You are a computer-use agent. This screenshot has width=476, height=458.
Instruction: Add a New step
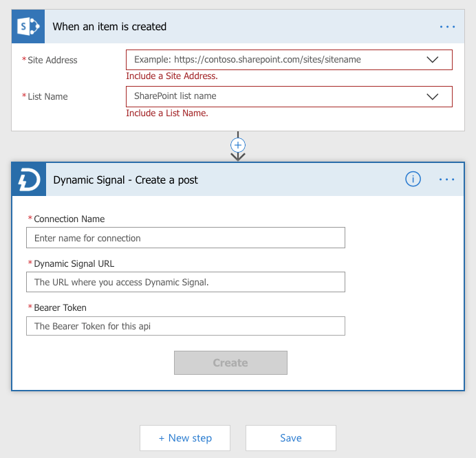[x=185, y=438]
